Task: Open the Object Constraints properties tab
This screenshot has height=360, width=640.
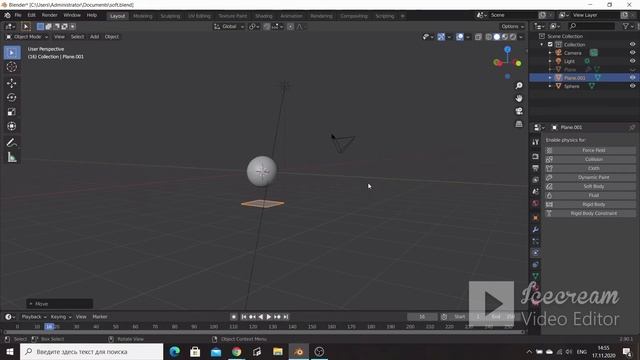Action: [x=536, y=264]
